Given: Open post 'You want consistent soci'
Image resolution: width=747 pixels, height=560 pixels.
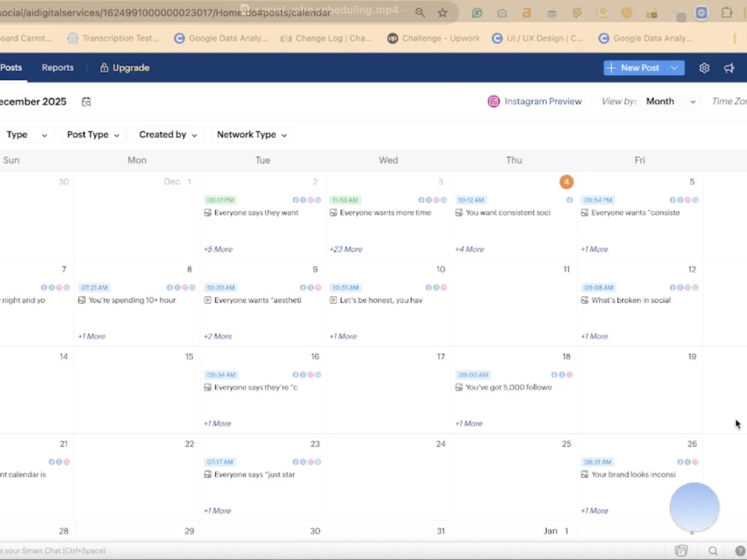Looking at the screenshot, I should 508,212.
